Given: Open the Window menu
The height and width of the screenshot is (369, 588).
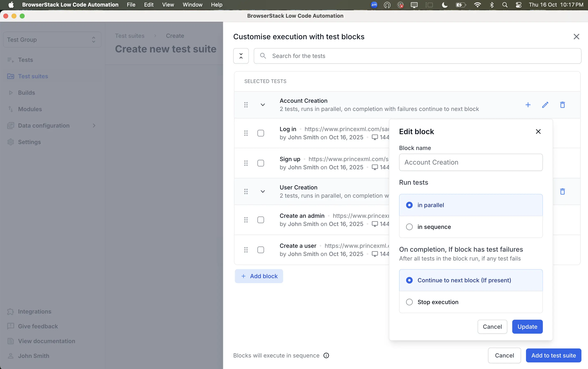Looking at the screenshot, I should [x=192, y=5].
